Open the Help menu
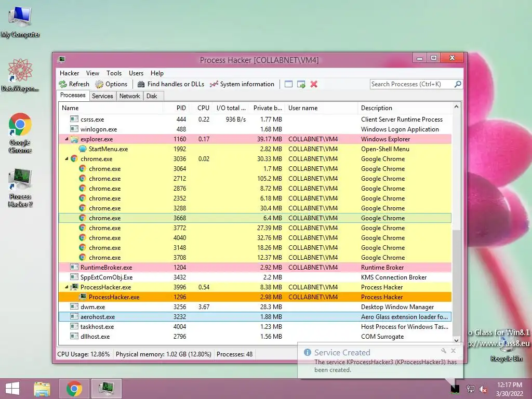The image size is (532, 399). [157, 73]
